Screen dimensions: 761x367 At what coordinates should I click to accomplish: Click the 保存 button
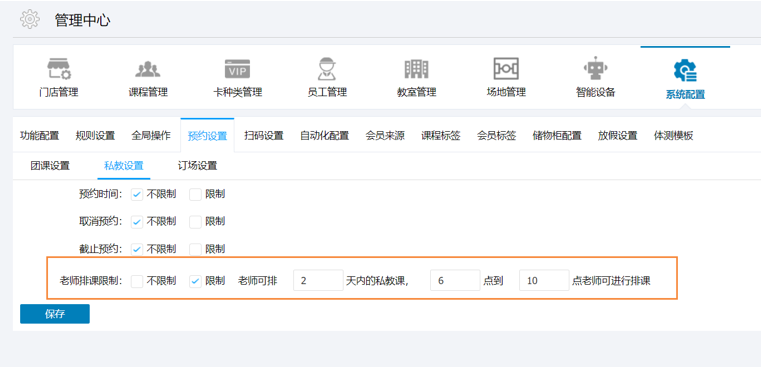pyautogui.click(x=55, y=314)
